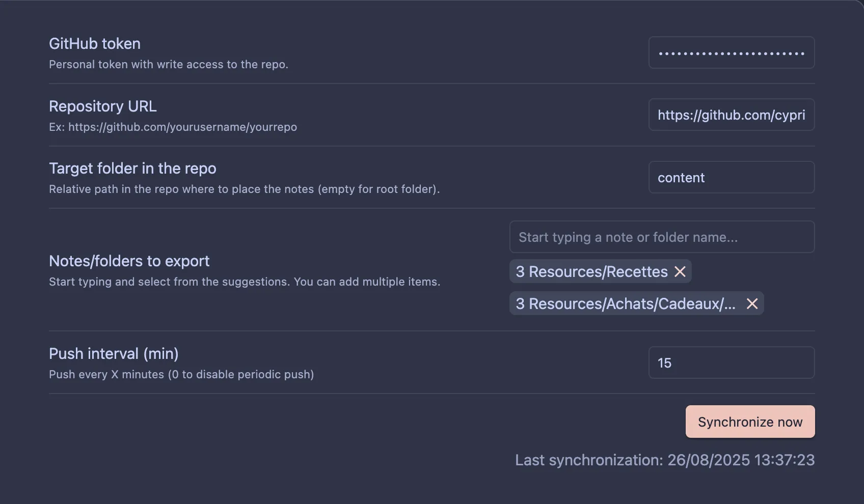Screen dimensions: 864x504
Task: Select the "3 Resources/Achats/Cadeaux" tag label
Action: click(626, 303)
